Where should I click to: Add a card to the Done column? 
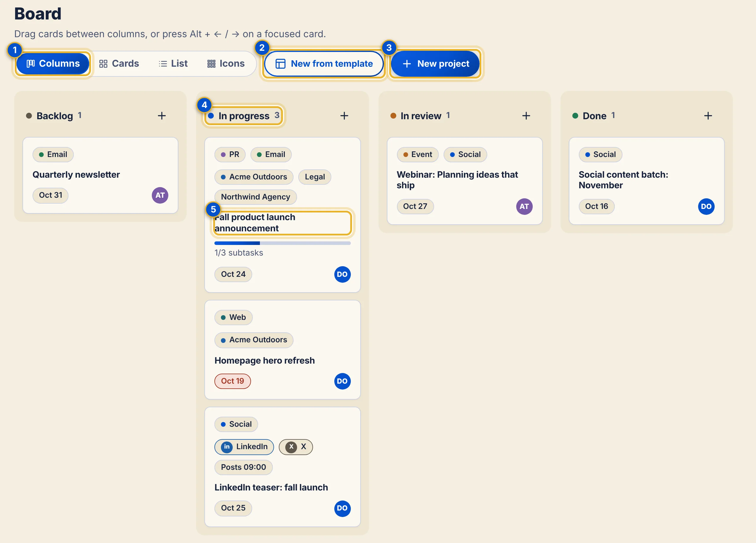click(x=708, y=116)
